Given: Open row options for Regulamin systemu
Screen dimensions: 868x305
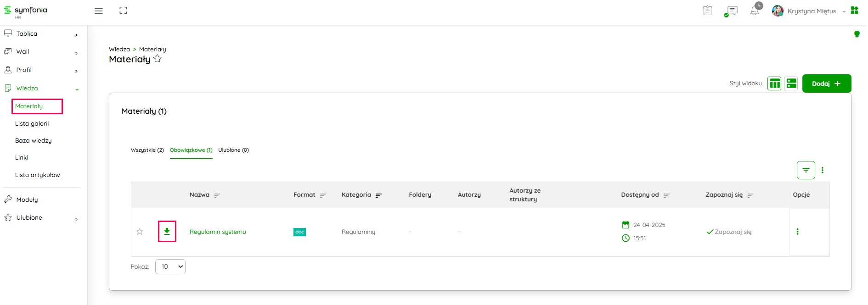Looking at the screenshot, I should click(x=797, y=232).
